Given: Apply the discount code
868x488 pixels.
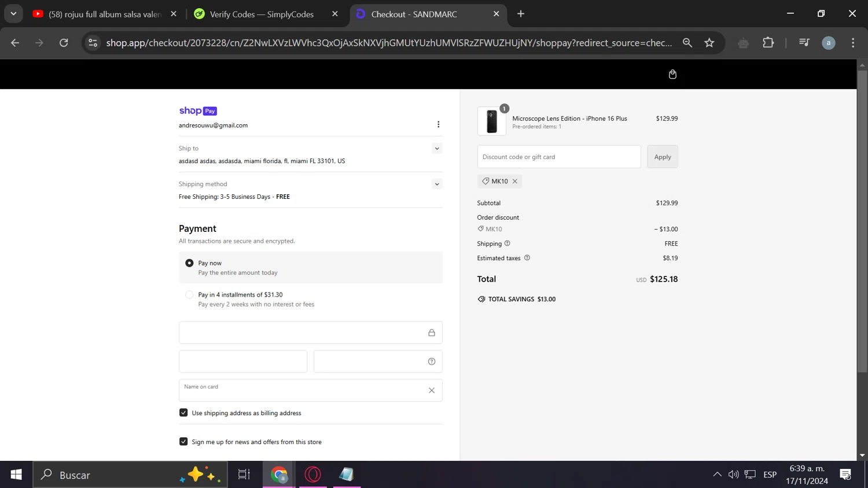Looking at the screenshot, I should (x=663, y=157).
